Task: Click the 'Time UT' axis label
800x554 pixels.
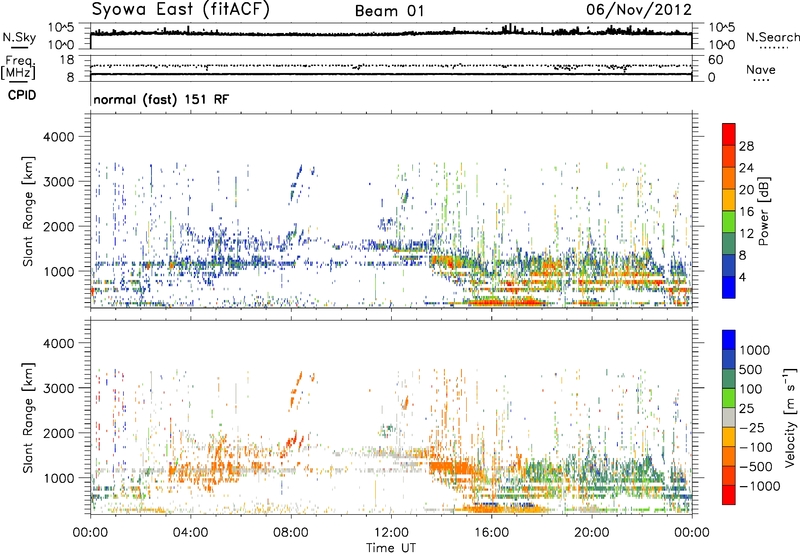Action: pyautogui.click(x=391, y=548)
